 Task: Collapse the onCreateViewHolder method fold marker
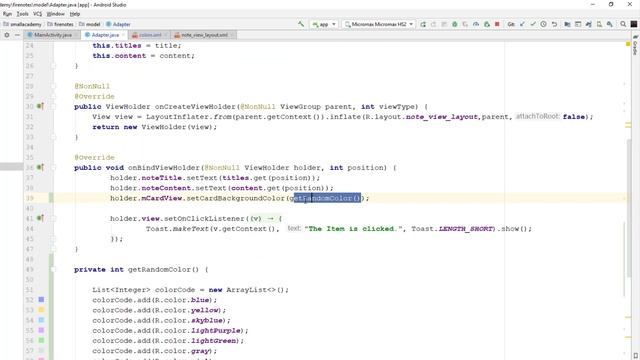coord(53,107)
